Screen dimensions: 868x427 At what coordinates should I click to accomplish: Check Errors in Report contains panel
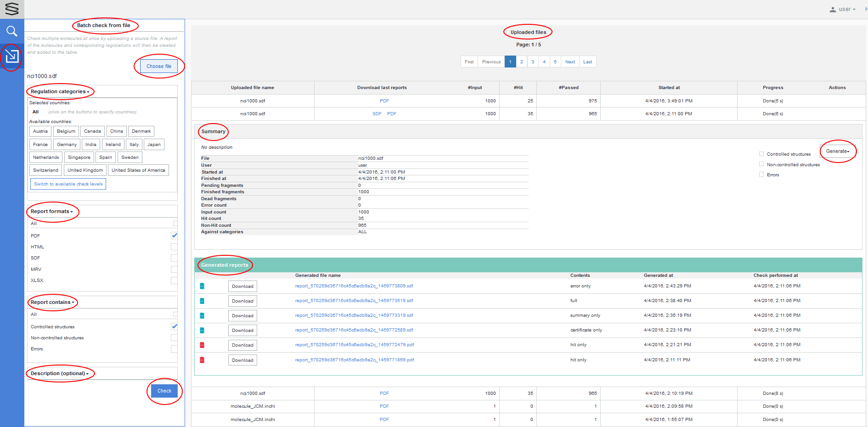pos(174,349)
